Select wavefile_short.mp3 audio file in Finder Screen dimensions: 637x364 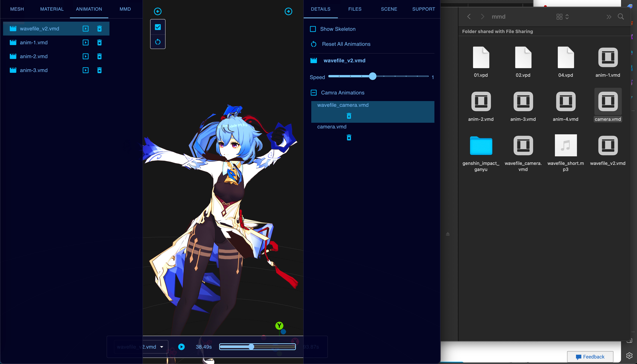pyautogui.click(x=566, y=153)
